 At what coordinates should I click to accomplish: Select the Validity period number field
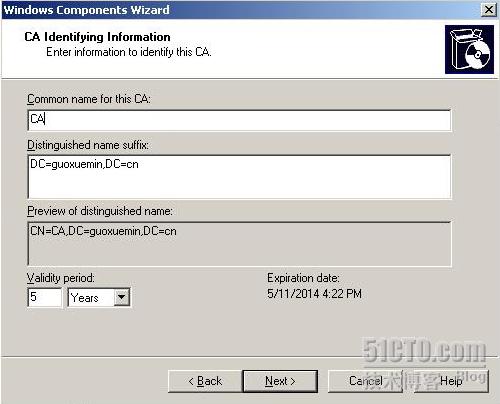pos(44,297)
